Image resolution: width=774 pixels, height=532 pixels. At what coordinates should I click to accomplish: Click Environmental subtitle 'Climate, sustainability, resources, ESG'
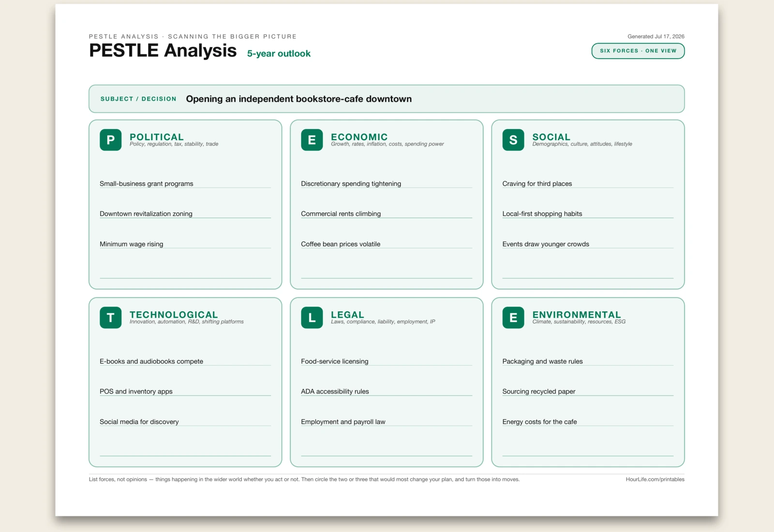(x=579, y=322)
